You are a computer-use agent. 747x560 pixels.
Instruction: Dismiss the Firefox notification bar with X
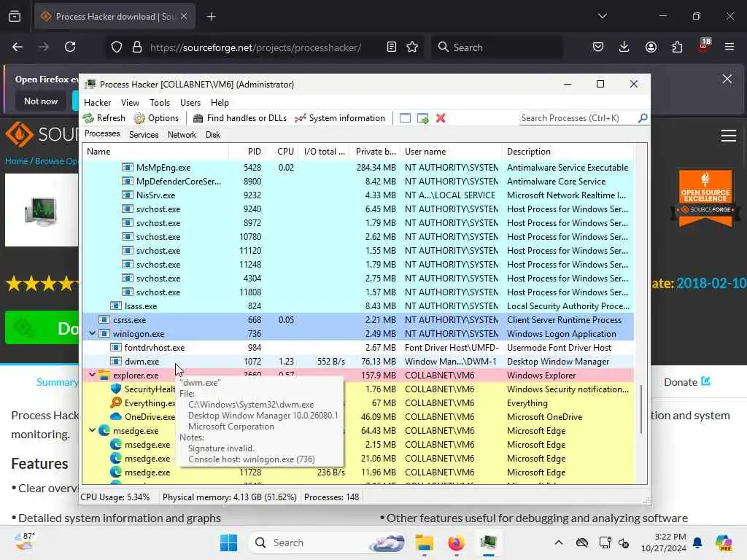tap(727, 79)
